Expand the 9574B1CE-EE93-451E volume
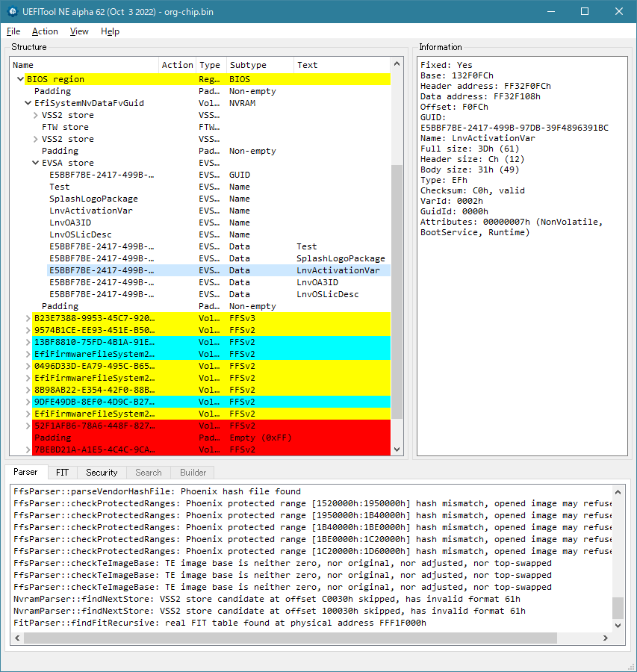The height and width of the screenshot is (672, 637). tap(28, 331)
